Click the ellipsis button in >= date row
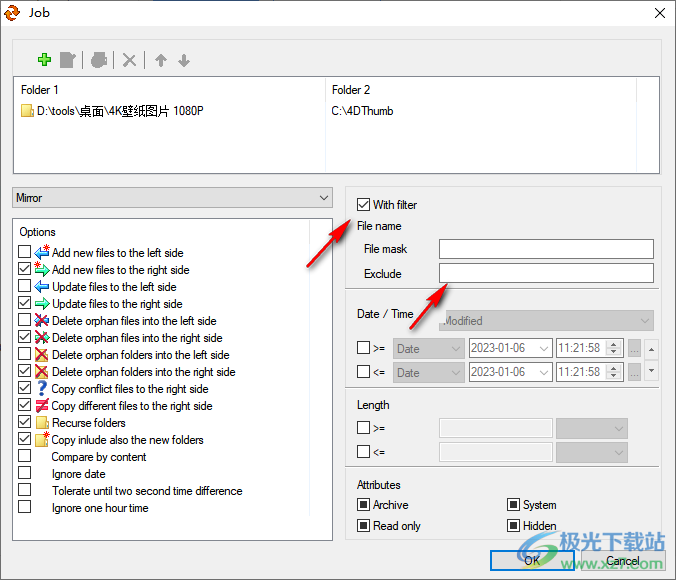This screenshot has height=580, width=676. (x=634, y=348)
